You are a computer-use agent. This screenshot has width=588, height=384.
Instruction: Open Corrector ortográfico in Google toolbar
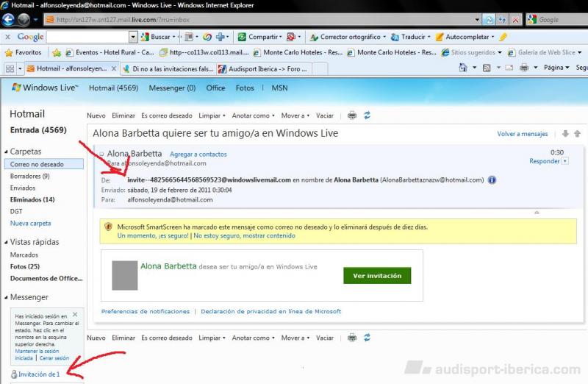[x=348, y=37]
